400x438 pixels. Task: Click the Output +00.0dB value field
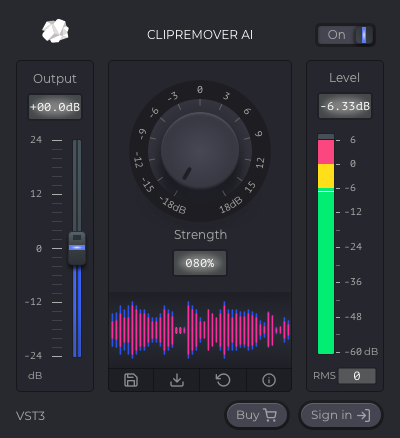tap(55, 107)
